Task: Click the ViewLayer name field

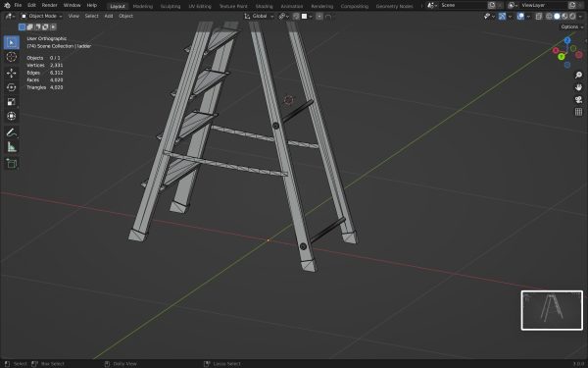Action: coord(544,5)
